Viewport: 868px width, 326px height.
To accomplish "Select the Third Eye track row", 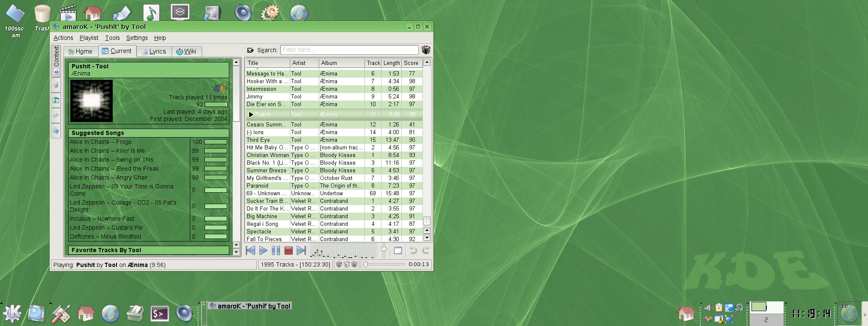I will pos(334,140).
